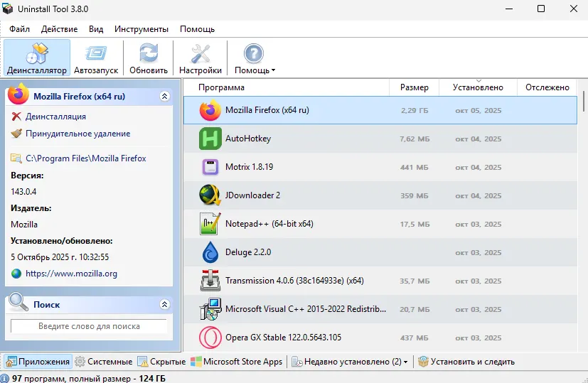Select the Opera GX Stable icon
The width and height of the screenshot is (588, 383).
coord(210,338)
